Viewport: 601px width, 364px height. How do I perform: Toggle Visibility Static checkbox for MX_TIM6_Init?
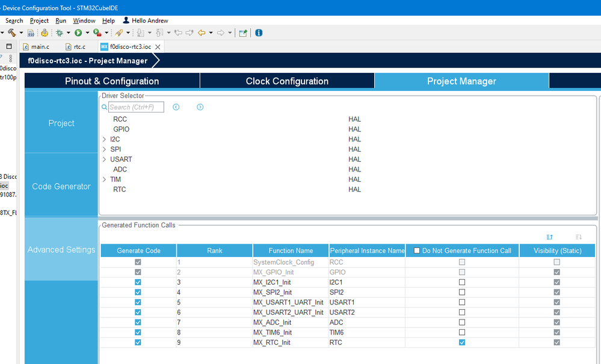pyautogui.click(x=557, y=332)
